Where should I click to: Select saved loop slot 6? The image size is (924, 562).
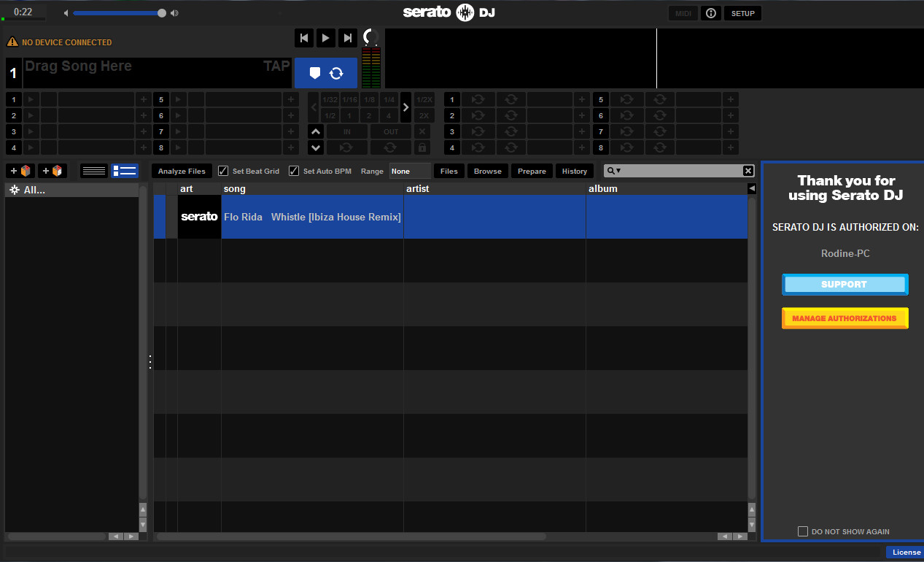[x=601, y=115]
